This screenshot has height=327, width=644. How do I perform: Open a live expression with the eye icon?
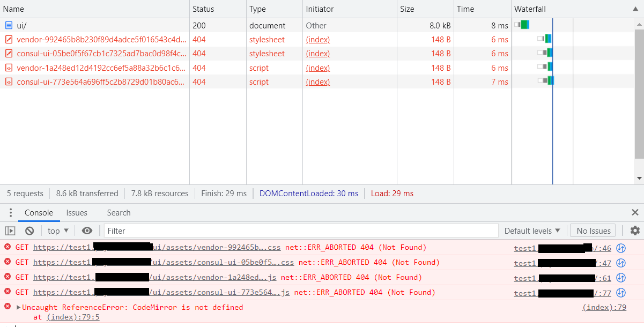coord(86,231)
